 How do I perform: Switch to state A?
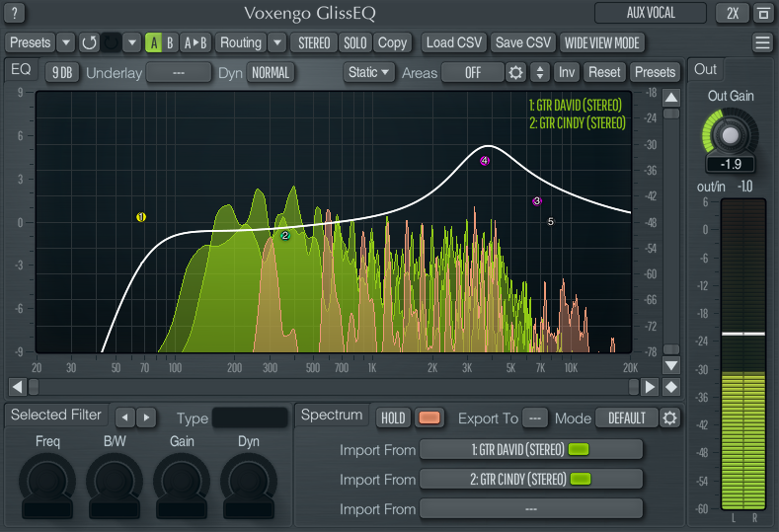click(x=153, y=42)
